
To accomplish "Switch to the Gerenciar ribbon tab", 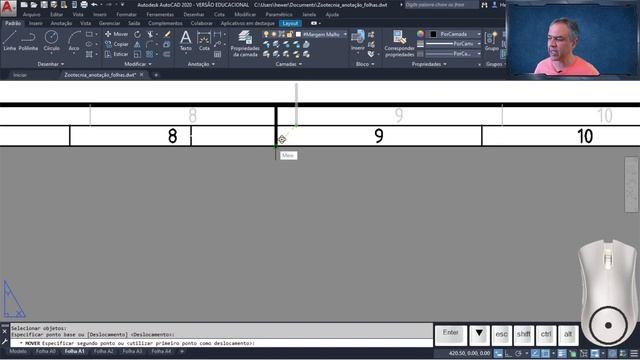I will [x=109, y=23].
